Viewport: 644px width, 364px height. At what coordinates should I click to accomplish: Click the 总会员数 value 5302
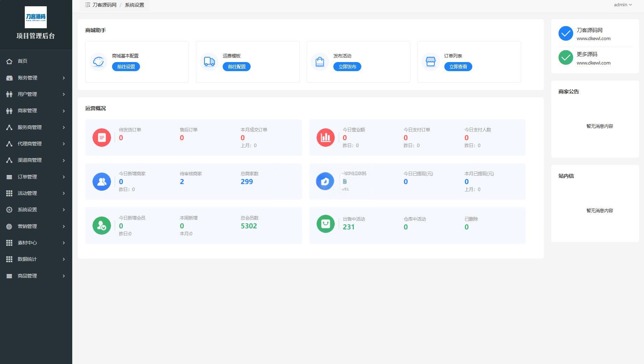click(249, 226)
